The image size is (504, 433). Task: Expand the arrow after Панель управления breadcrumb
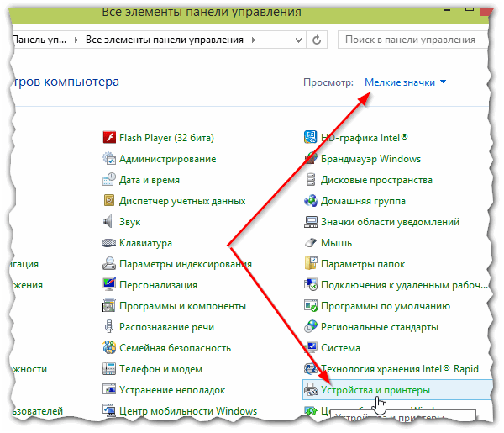tap(76, 40)
